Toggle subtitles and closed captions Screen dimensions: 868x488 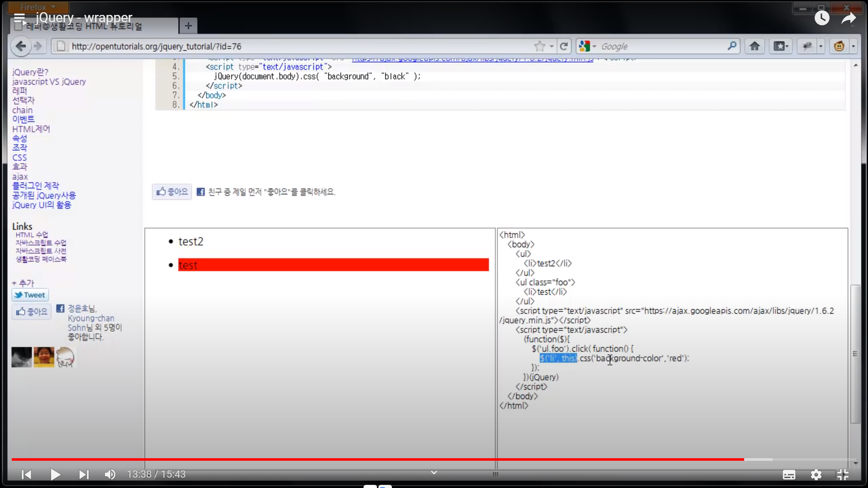[x=789, y=474]
